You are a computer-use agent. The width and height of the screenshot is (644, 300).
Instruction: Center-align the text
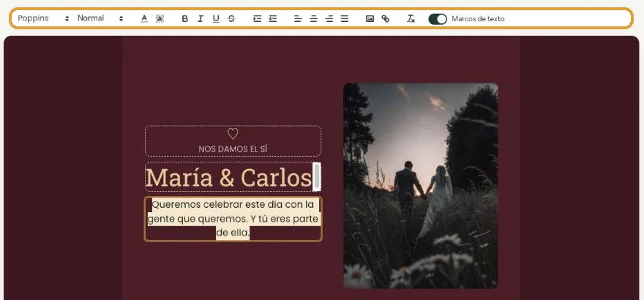(314, 18)
